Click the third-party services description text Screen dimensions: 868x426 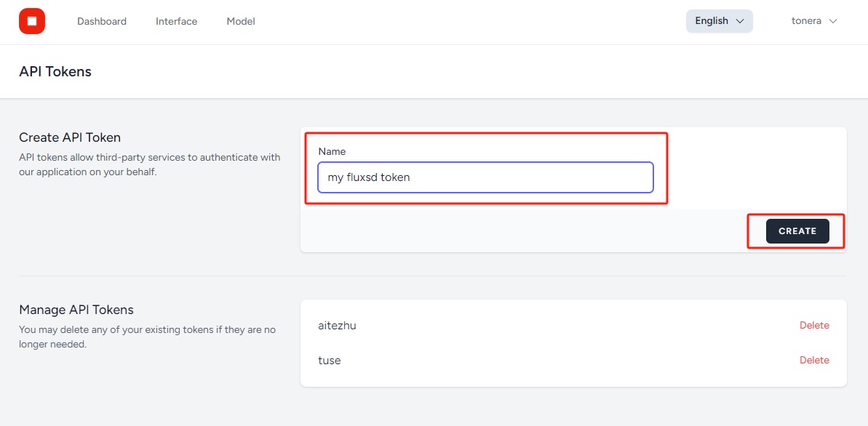(149, 164)
